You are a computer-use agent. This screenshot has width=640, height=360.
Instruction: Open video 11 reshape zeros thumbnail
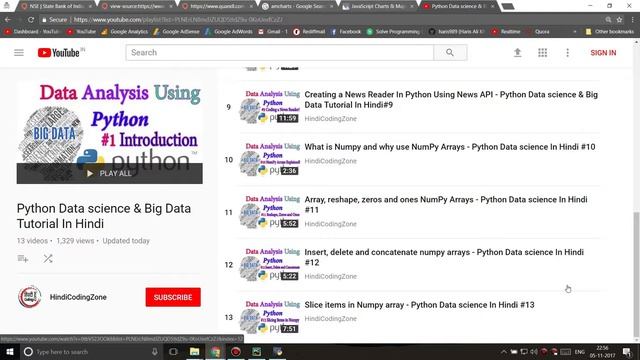click(269, 212)
